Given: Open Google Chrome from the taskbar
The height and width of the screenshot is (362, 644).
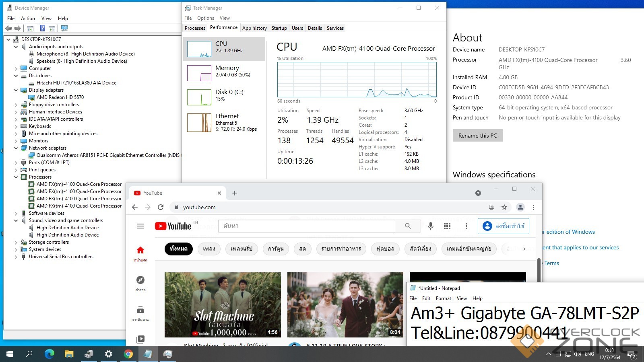Looking at the screenshot, I should (x=128, y=354).
